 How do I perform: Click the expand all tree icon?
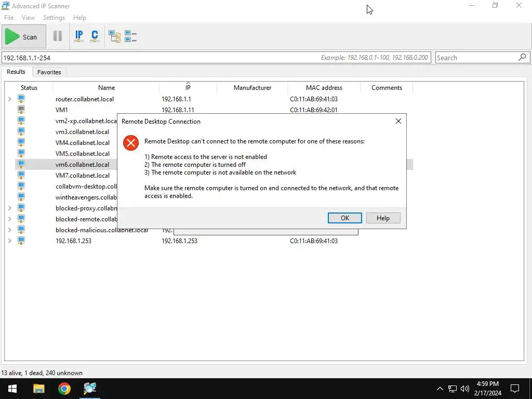[114, 36]
